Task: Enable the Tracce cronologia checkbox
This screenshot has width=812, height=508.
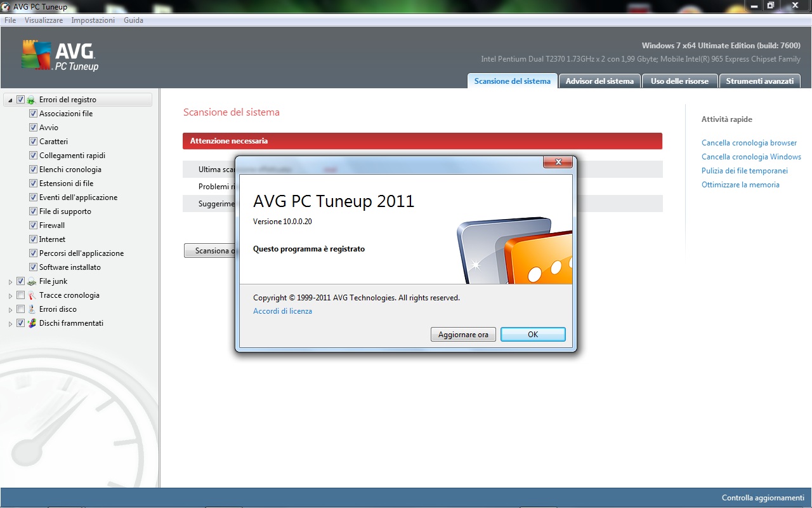Action: coord(20,295)
